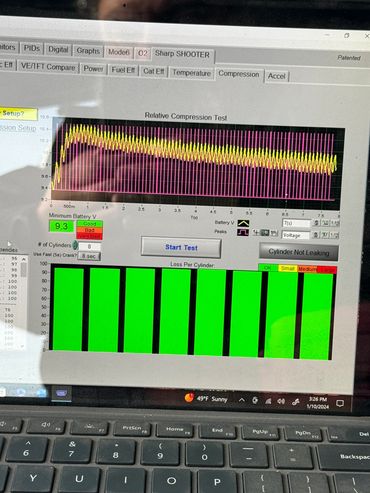Click the scroll-up arrow of the left list
This screenshot has height=493, width=370.
23,259
